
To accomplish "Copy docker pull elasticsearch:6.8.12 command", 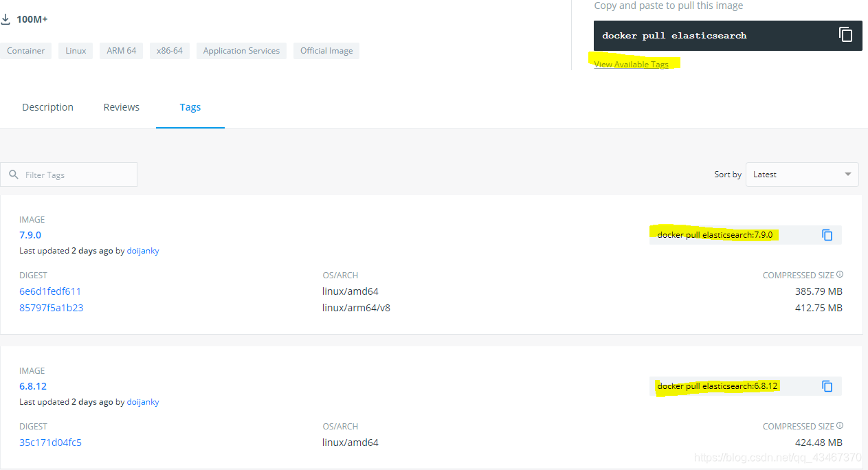I will coord(827,386).
